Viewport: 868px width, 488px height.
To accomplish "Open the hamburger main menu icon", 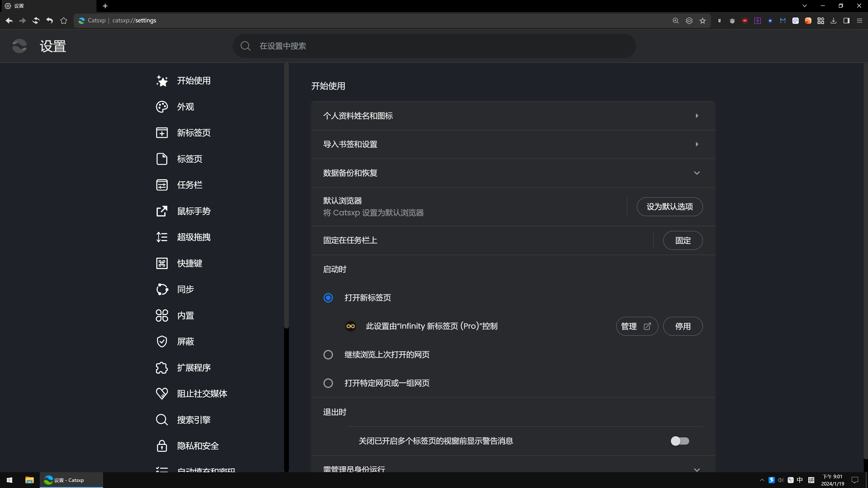I will 859,21.
